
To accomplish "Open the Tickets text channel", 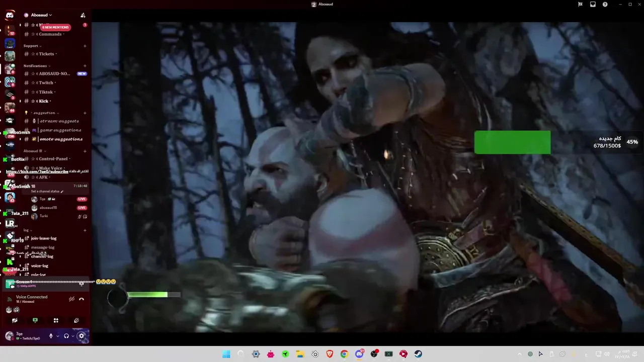I will [x=55, y=54].
